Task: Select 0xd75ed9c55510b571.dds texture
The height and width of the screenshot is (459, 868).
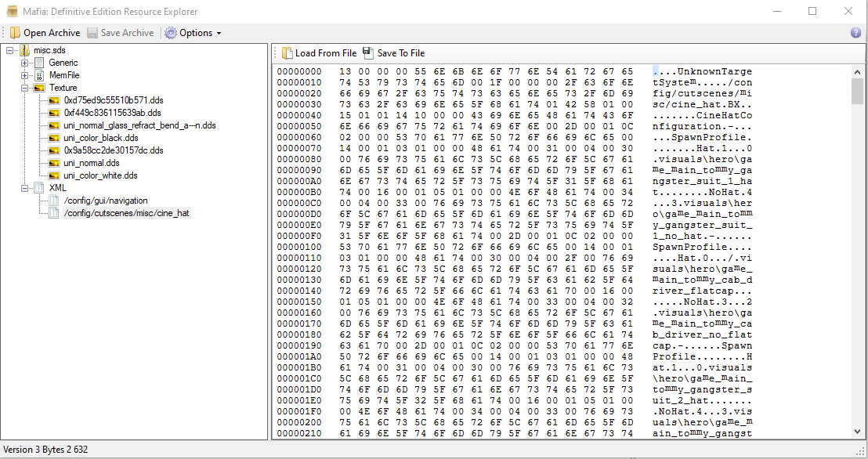Action: pos(114,100)
